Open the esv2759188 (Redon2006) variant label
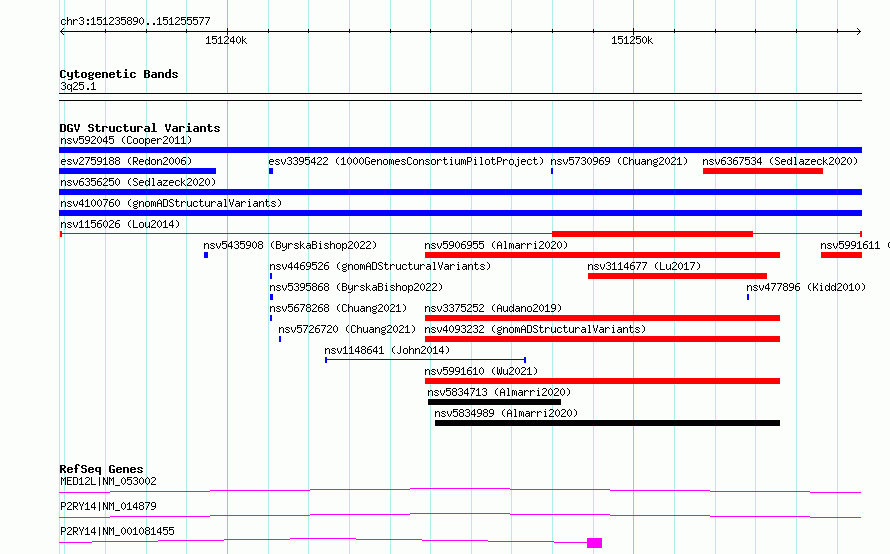890x554 pixels. pos(126,161)
